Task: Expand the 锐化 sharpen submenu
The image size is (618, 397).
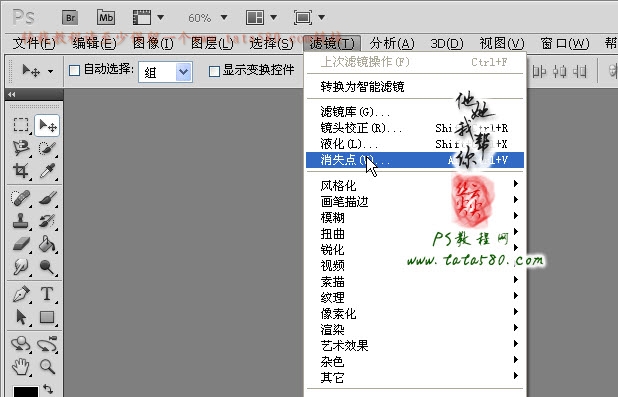Action: pos(415,249)
